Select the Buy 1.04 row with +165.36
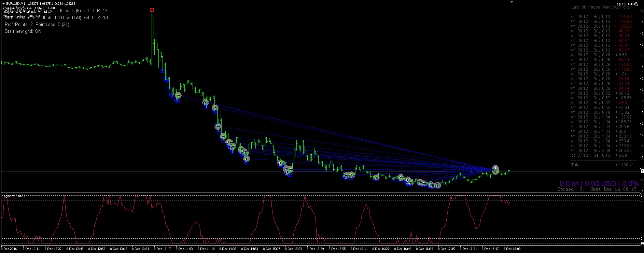The height and width of the screenshot is (253, 644). pos(601,122)
